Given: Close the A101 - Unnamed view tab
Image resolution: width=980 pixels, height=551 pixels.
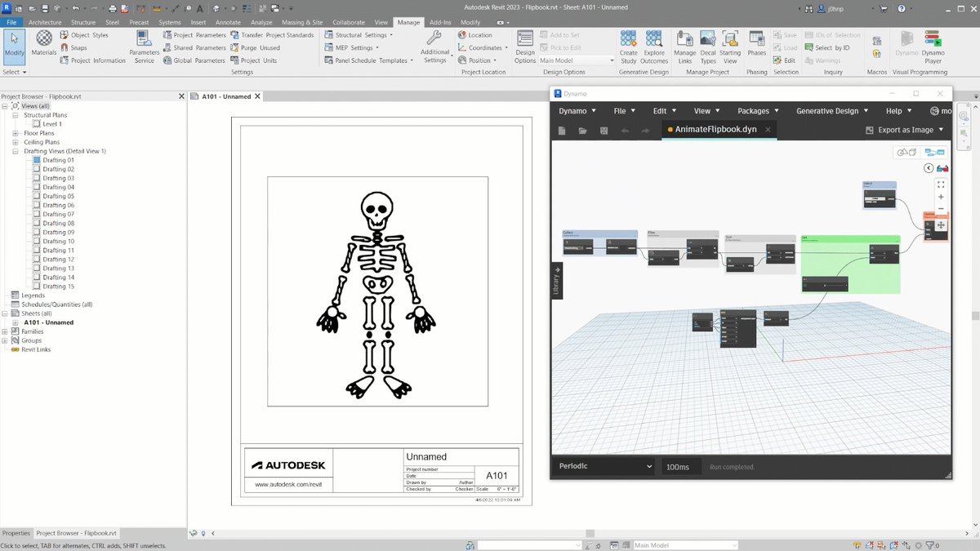Looking at the screenshot, I should pyautogui.click(x=258, y=96).
